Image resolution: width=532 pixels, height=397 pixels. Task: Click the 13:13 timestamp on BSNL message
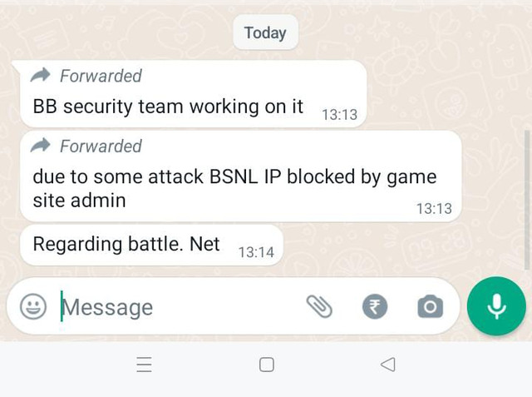pos(434,209)
